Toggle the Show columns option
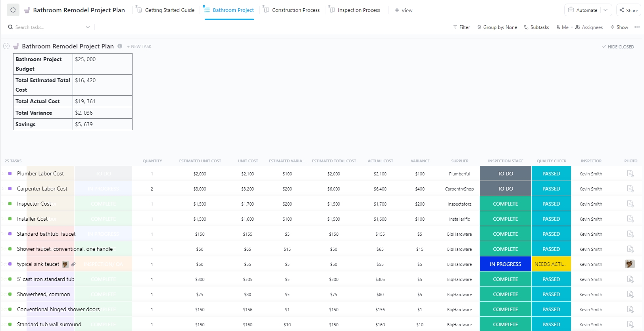The width and height of the screenshot is (644, 331). tap(619, 27)
